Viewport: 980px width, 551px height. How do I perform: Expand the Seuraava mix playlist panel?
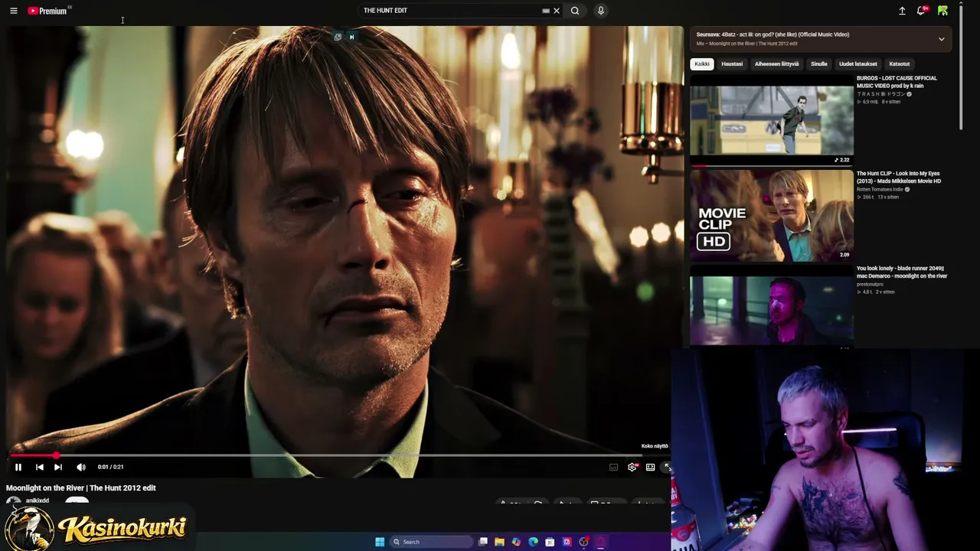(x=941, y=39)
